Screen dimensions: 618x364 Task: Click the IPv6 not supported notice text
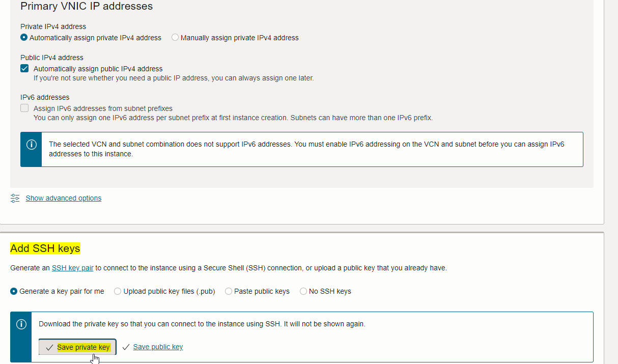tap(306, 149)
